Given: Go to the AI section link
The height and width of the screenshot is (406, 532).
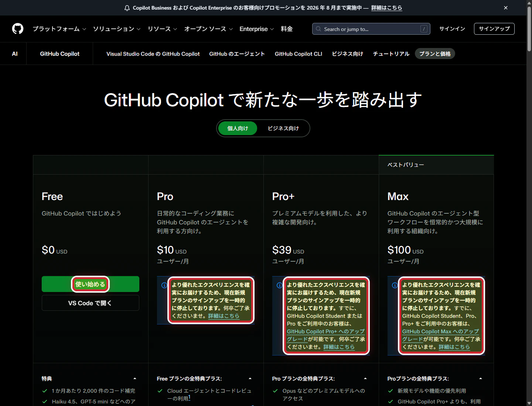Looking at the screenshot, I should (x=15, y=54).
